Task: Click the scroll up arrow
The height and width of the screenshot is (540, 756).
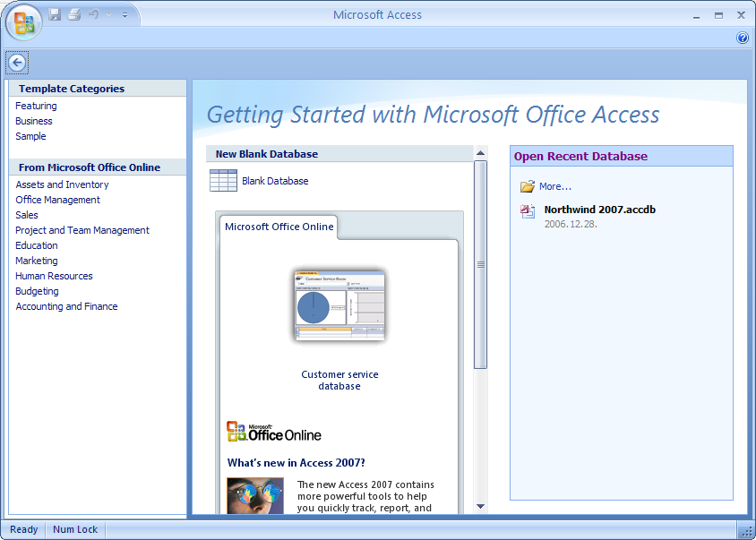Action: 480,153
